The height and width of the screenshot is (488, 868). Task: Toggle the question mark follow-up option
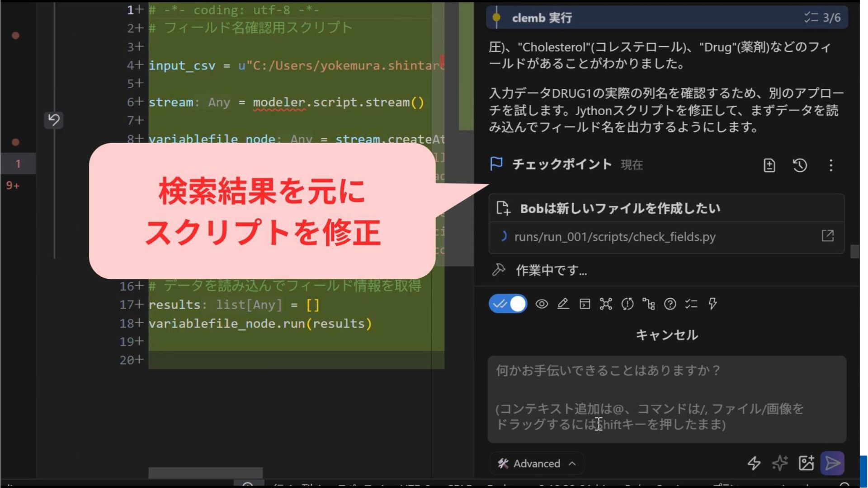click(670, 304)
